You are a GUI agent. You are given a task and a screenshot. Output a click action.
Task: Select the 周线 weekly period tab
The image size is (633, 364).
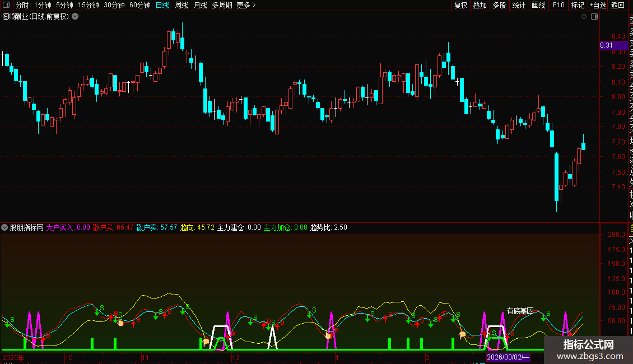181,6
